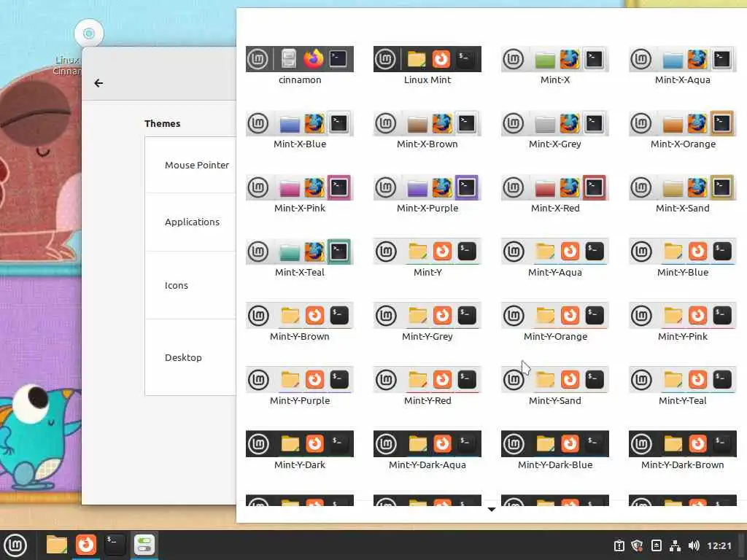Image resolution: width=747 pixels, height=560 pixels.
Task: Click the tray icon left of the network icon
Action: coord(656,545)
